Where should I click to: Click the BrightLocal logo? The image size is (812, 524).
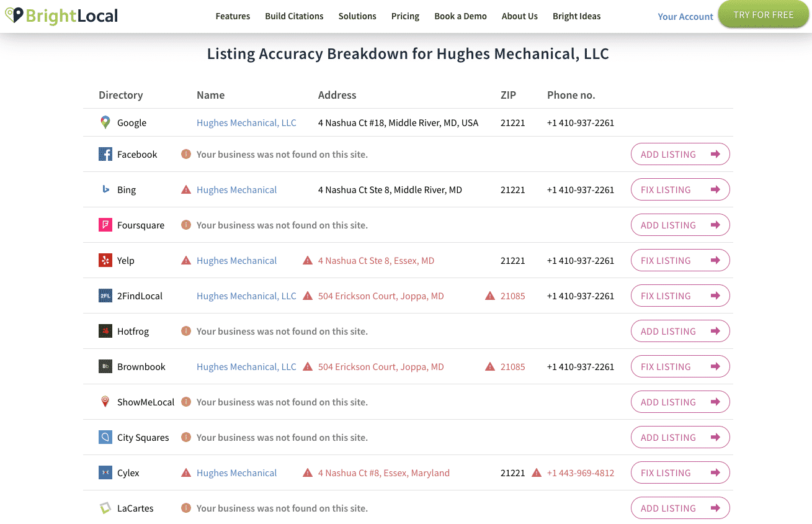tap(61, 16)
